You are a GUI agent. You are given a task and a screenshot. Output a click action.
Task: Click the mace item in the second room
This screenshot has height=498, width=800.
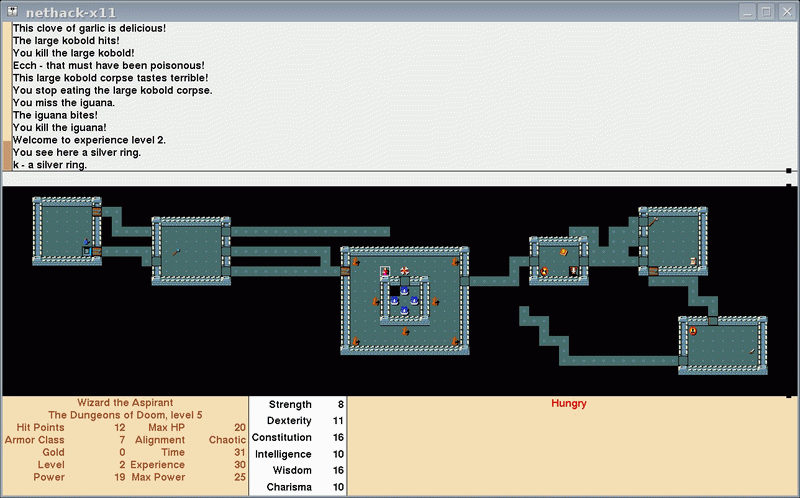(177, 252)
